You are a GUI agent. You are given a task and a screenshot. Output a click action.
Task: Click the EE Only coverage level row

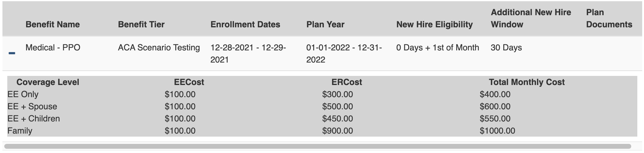coord(23,94)
